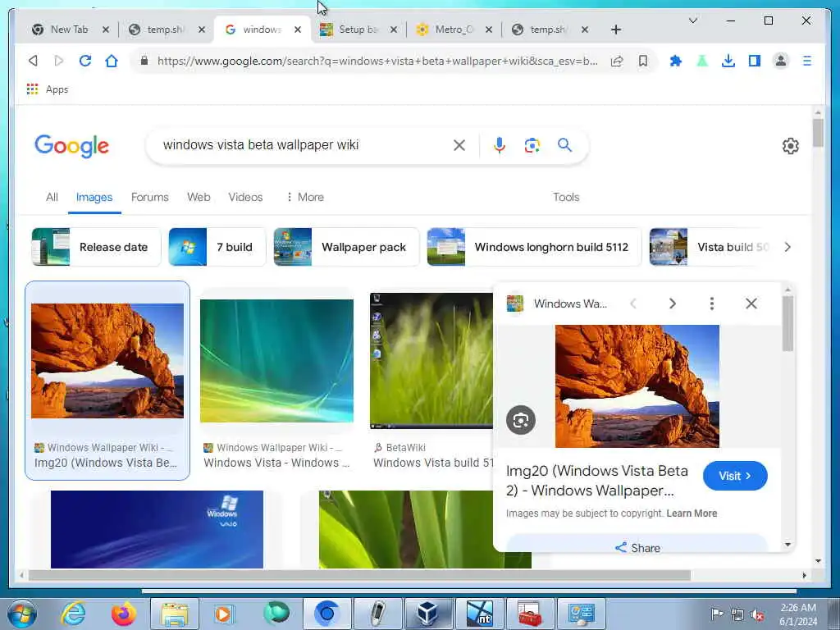
Task: Click the share page icon in address bar
Action: 617,61
